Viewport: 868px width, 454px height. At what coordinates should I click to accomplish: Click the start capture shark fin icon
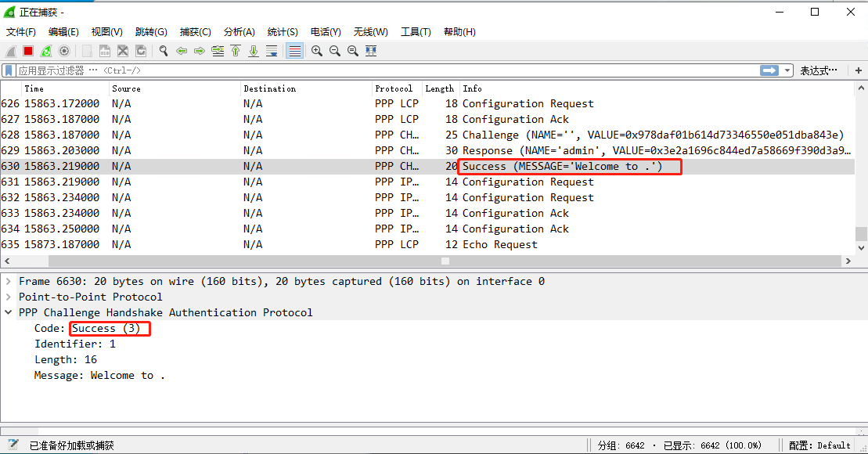pyautogui.click(x=10, y=51)
